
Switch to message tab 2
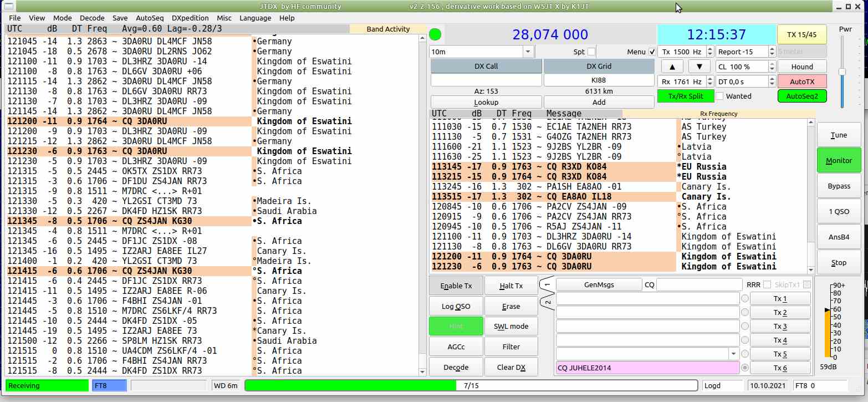(x=548, y=303)
